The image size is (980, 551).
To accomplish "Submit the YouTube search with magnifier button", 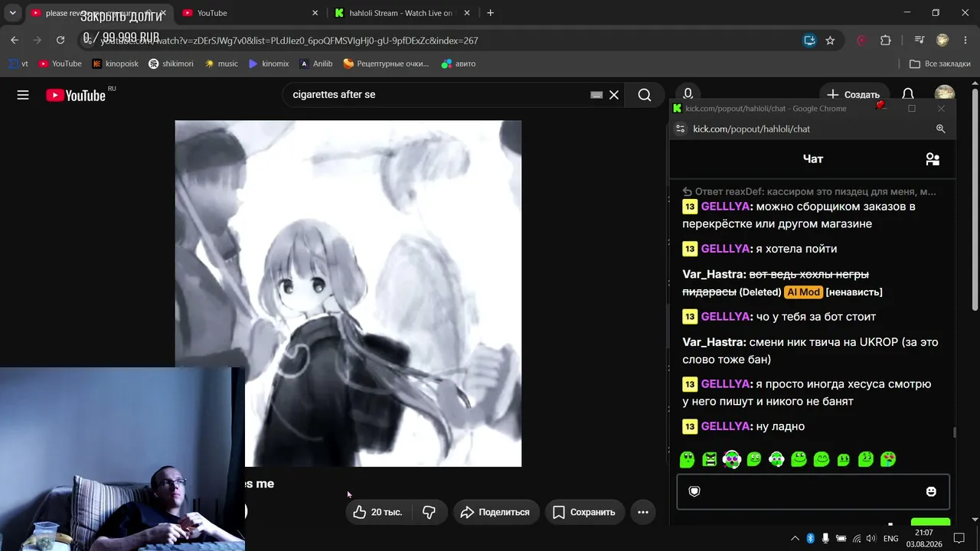I will [645, 95].
